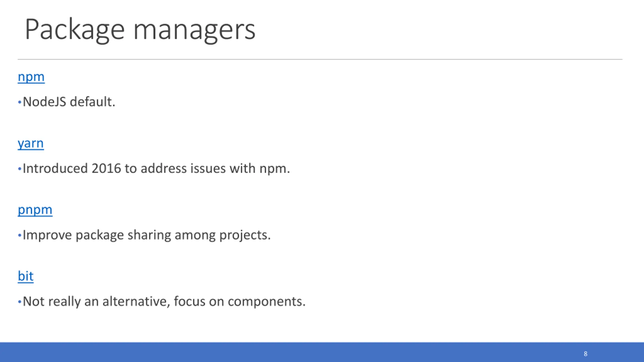Click slide number 8 in the footer
Screen dimensions: 644x362
click(586, 354)
